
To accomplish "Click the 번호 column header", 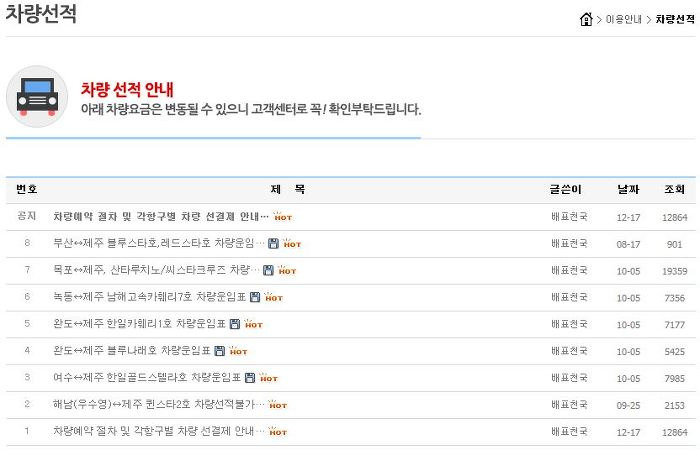I will pyautogui.click(x=27, y=189).
